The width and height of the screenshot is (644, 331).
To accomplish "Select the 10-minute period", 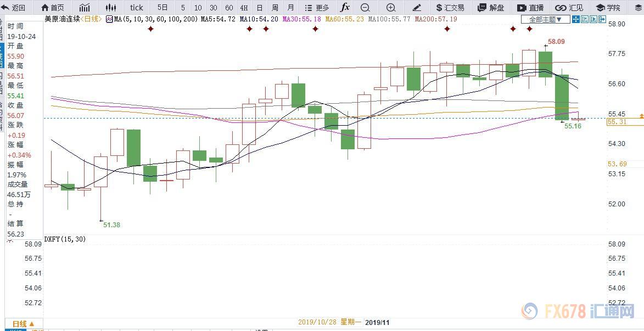I will 198,7.
